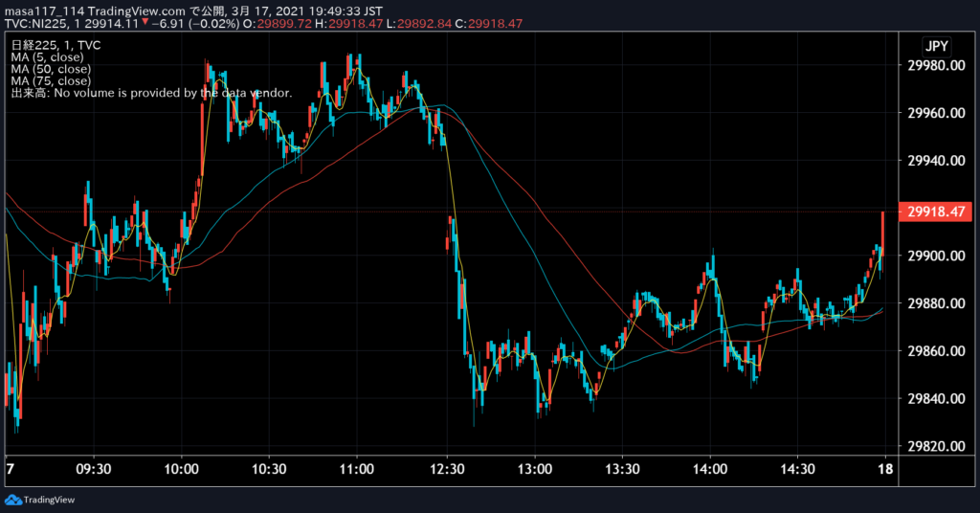
Task: Click the 14:30 time axis label
Action: (x=797, y=469)
